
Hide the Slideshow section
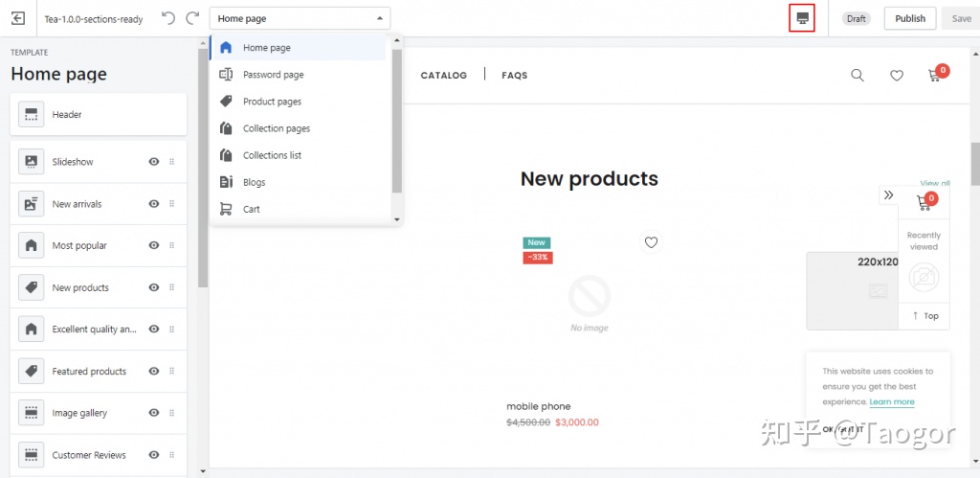[153, 162]
